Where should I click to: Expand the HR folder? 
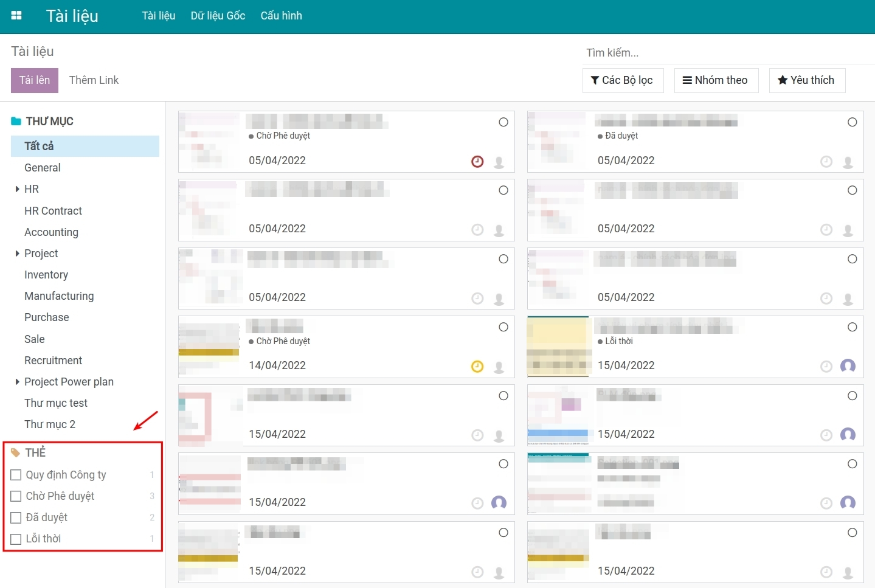point(17,189)
